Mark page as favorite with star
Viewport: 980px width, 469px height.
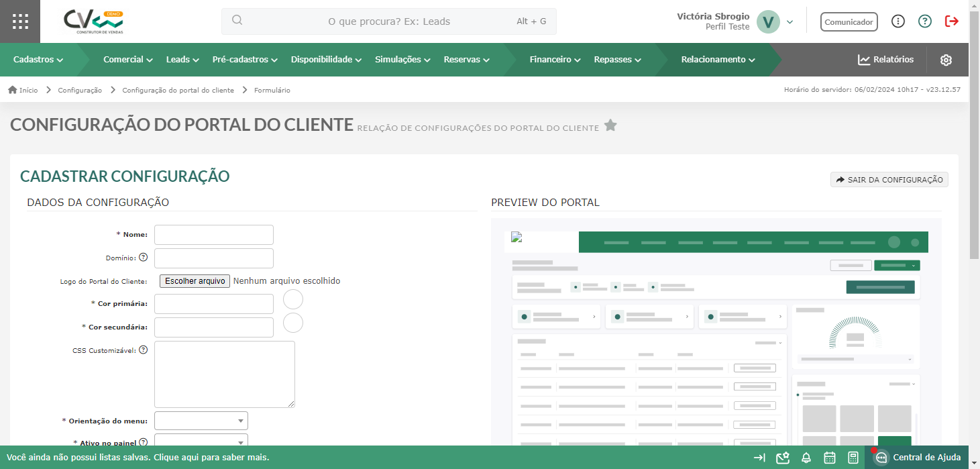(610, 125)
